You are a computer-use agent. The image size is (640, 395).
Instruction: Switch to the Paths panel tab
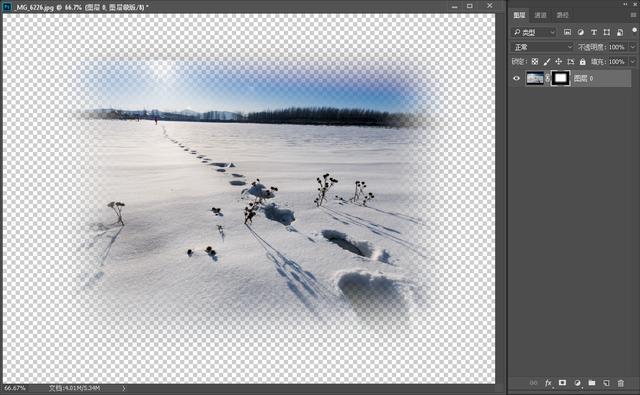click(x=562, y=15)
